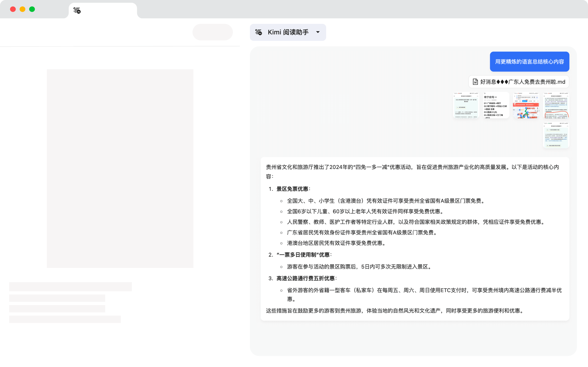Click the blue 用更精炼的语言总结核心内容 message bubble
Image resolution: width=588 pixels, height=367 pixels.
529,62
